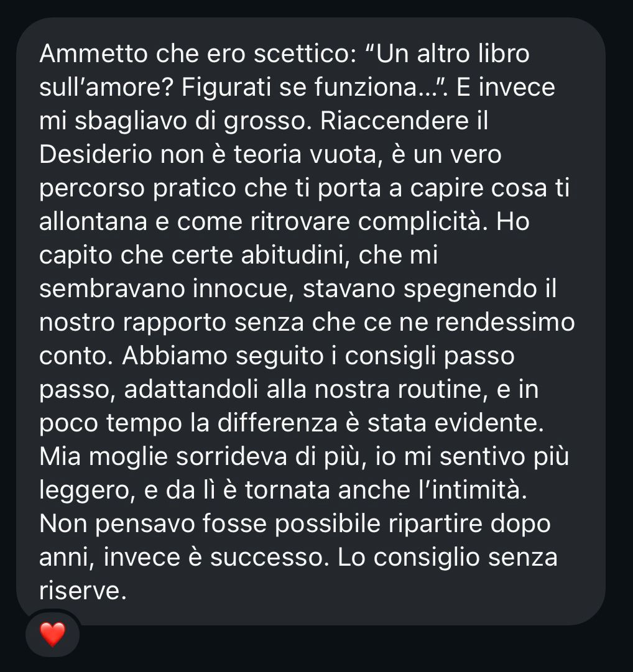Tap the word "Desiderio" in the message
This screenshot has height=672, width=633.
point(96,154)
